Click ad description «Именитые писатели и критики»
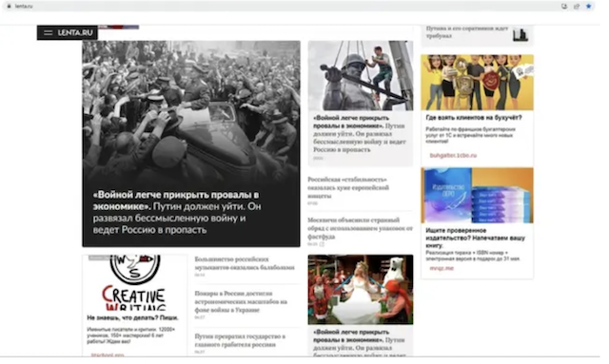Image resolution: width=609 pixels, height=364 pixels. tap(131, 335)
